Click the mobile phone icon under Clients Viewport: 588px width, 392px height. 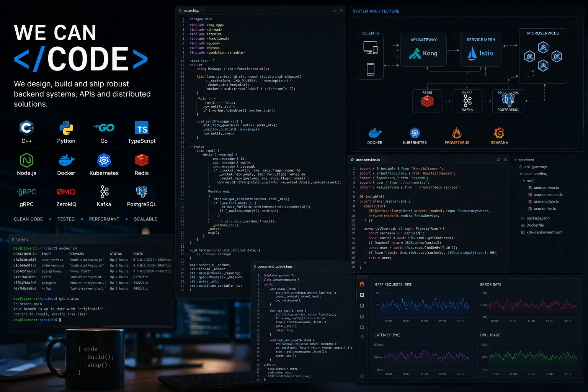(371, 69)
